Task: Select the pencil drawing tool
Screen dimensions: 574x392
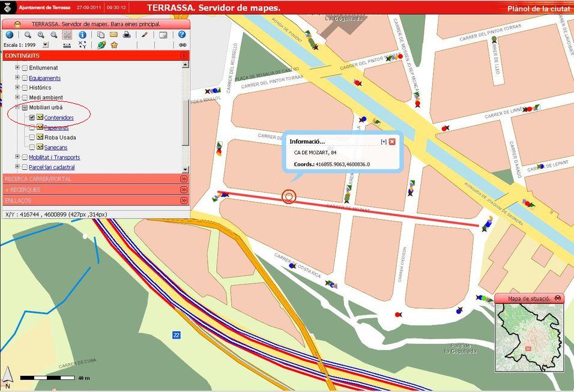Action: click(144, 35)
